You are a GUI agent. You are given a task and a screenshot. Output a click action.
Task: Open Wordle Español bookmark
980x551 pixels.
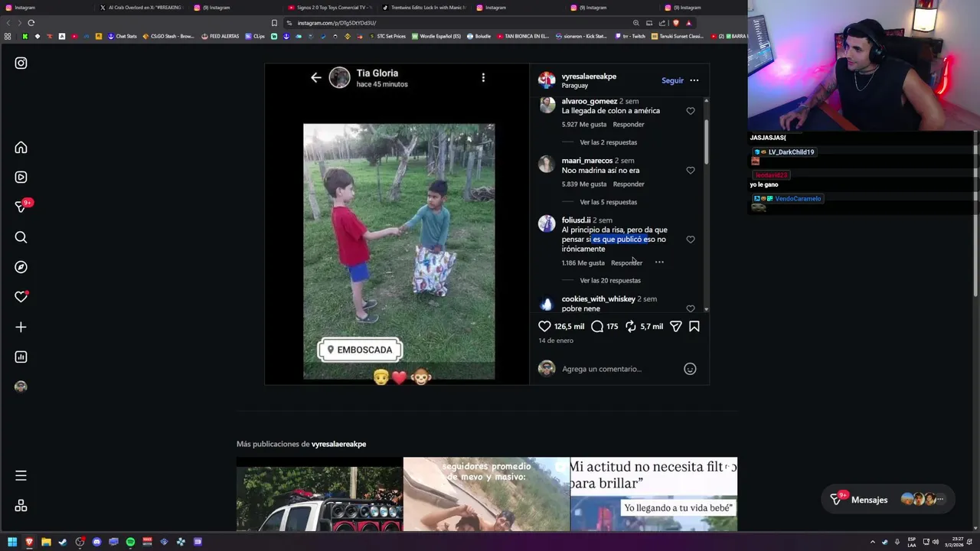[x=436, y=36]
